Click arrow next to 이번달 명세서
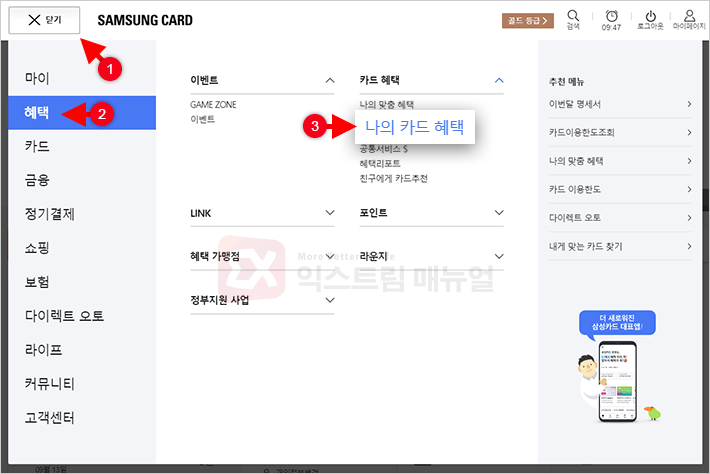 689,104
